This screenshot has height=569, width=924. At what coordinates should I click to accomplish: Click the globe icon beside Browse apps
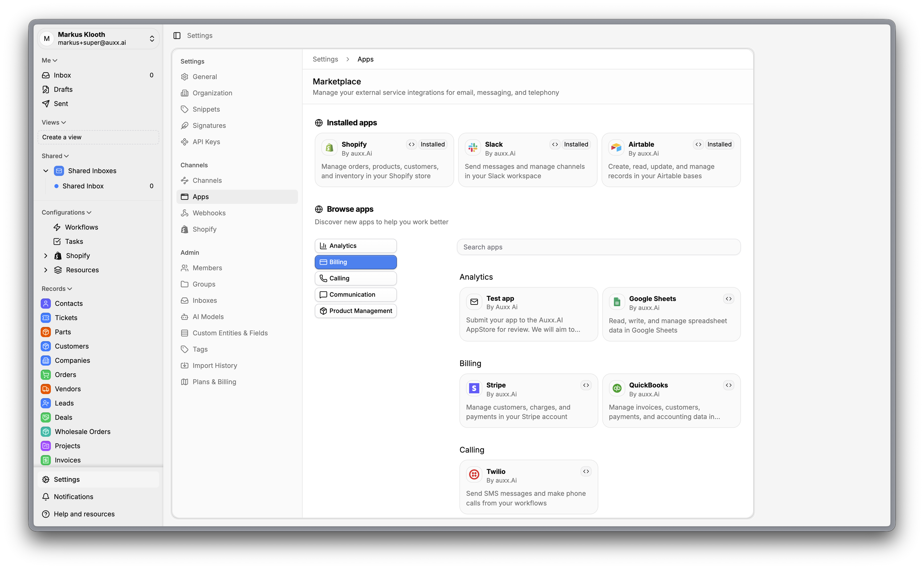(x=319, y=209)
